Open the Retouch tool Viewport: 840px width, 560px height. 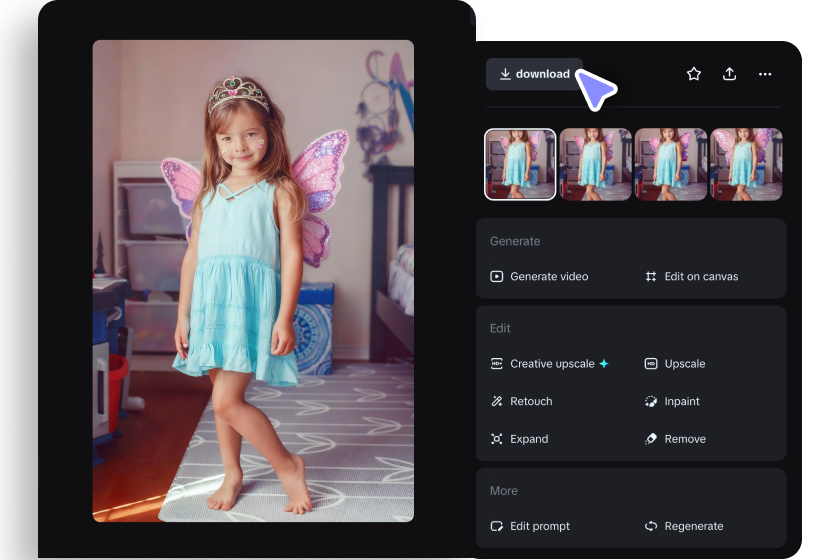click(x=521, y=401)
